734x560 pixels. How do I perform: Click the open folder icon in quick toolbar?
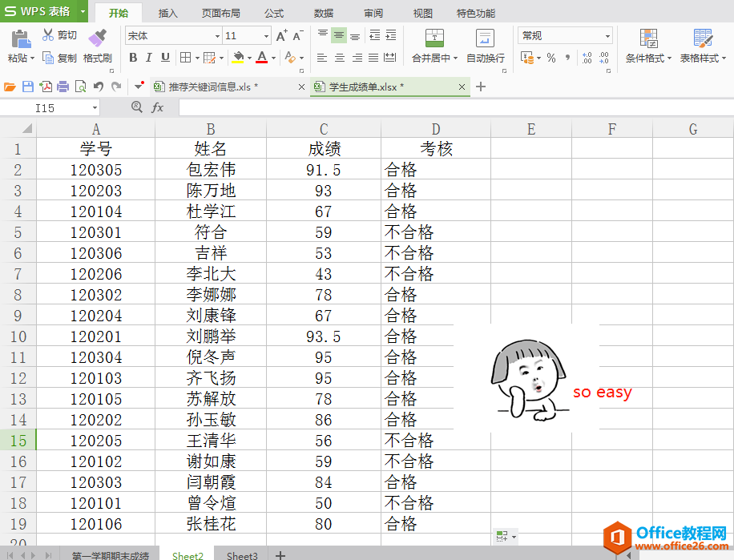click(10, 87)
